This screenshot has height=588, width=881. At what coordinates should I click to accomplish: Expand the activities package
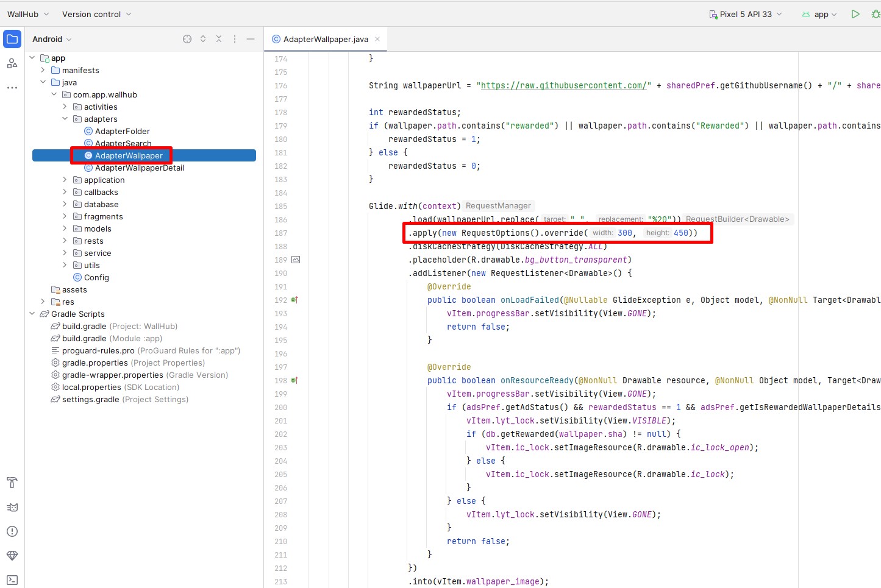65,107
